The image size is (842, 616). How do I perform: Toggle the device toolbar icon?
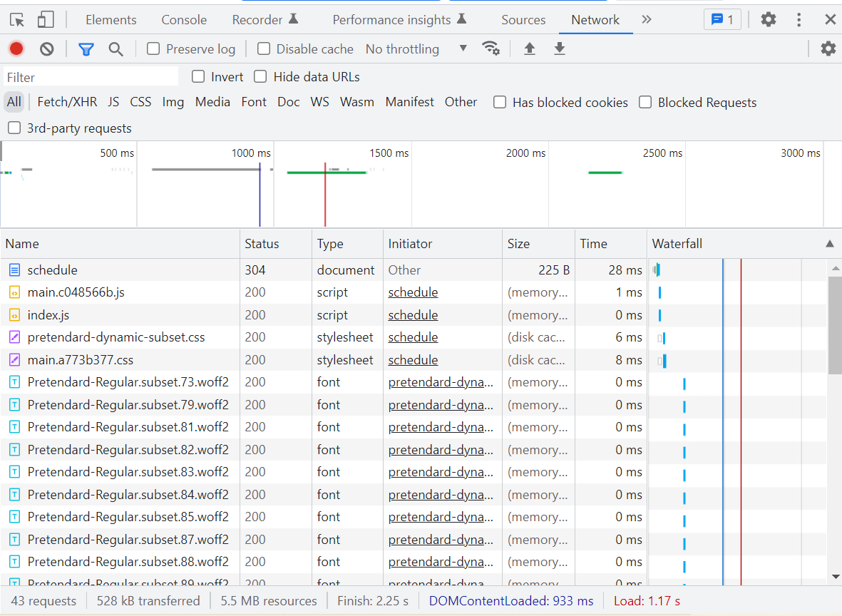(x=46, y=20)
